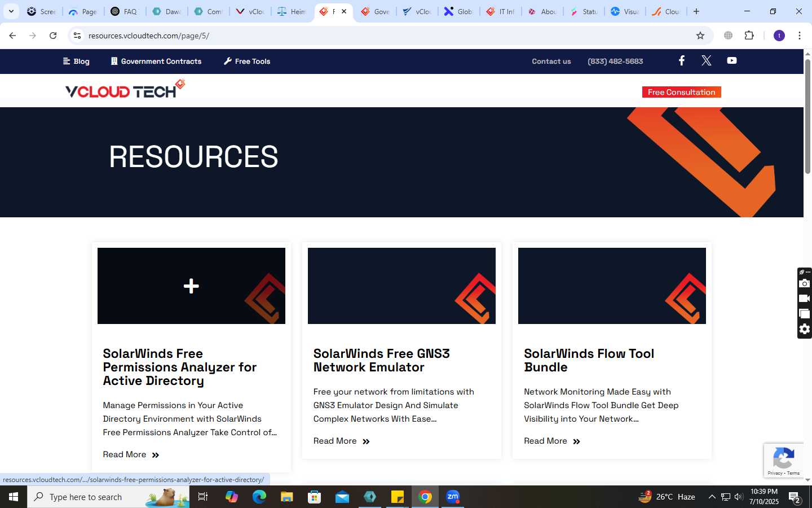Open the X (Twitter) social icon

pos(706,60)
